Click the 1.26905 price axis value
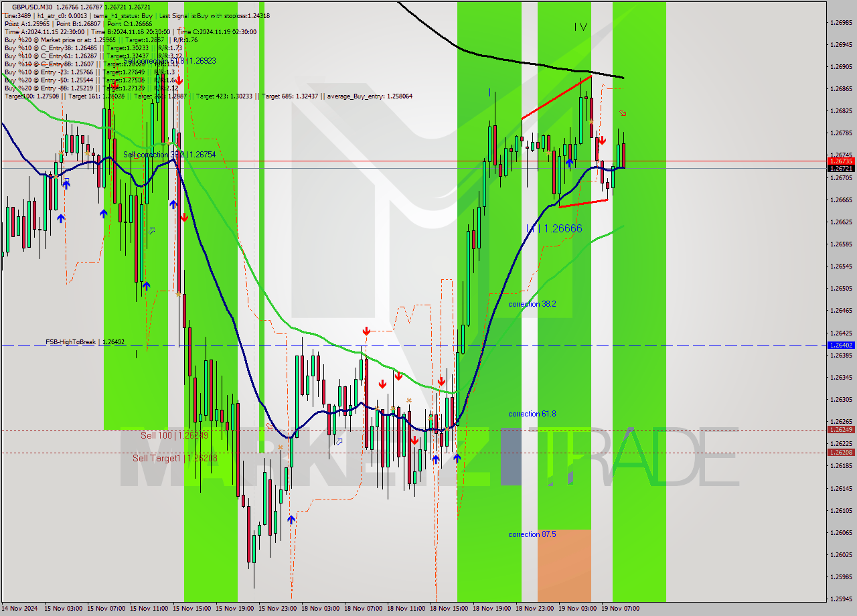 point(841,67)
